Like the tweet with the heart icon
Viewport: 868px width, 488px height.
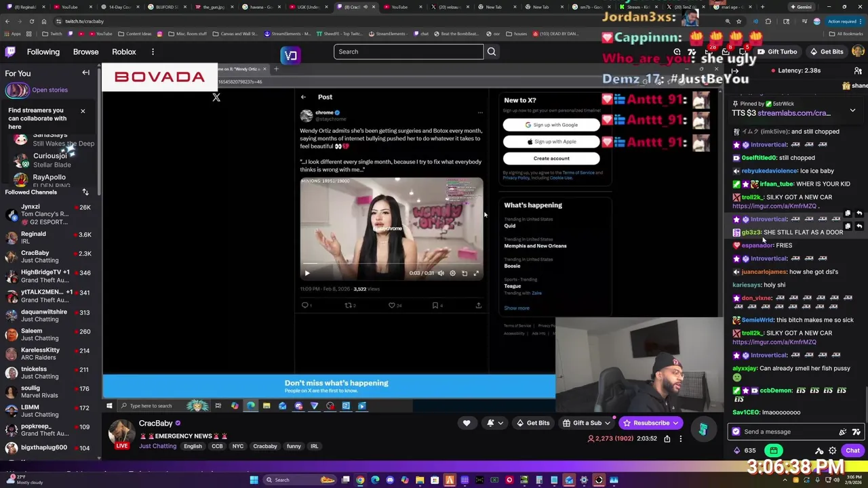point(391,306)
